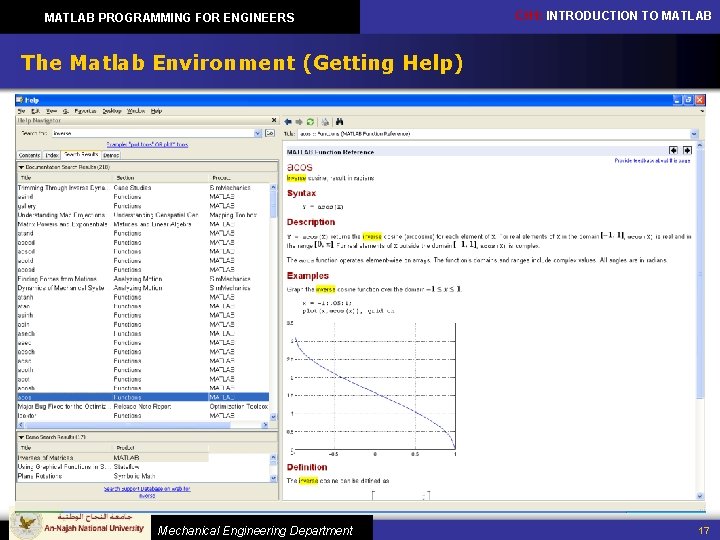Select the highlighted acos result row
This screenshot has height=540, width=720.
click(x=143, y=397)
